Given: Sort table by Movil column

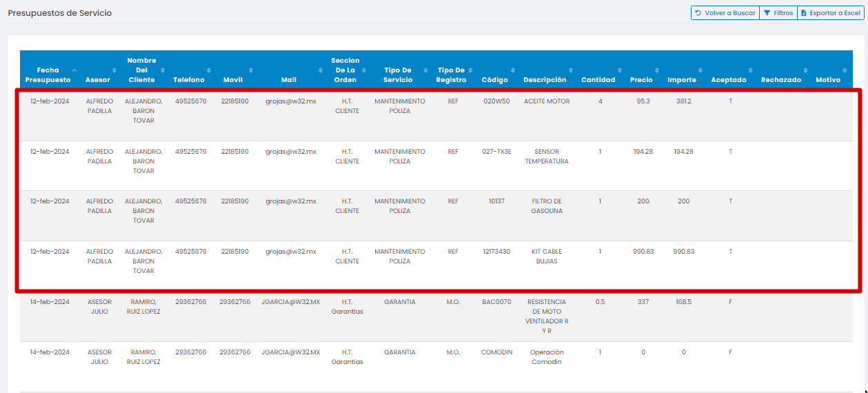Looking at the screenshot, I should pyautogui.click(x=235, y=70).
